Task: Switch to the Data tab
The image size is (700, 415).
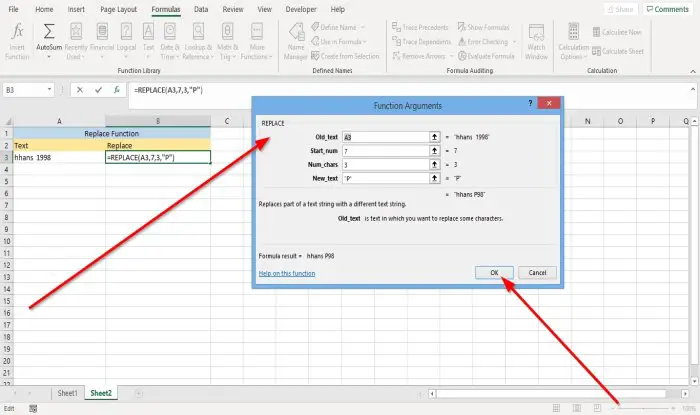Action: pos(201,9)
